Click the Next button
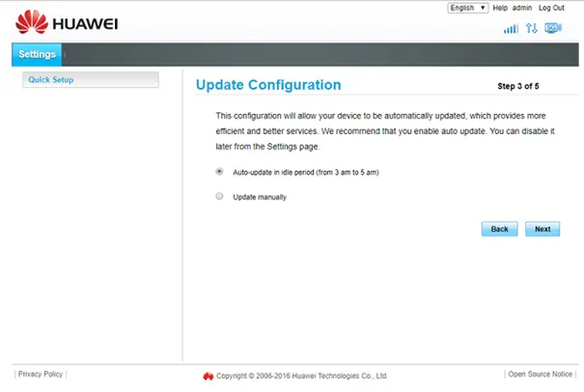Image resolution: width=584 pixels, height=392 pixels. tap(542, 229)
